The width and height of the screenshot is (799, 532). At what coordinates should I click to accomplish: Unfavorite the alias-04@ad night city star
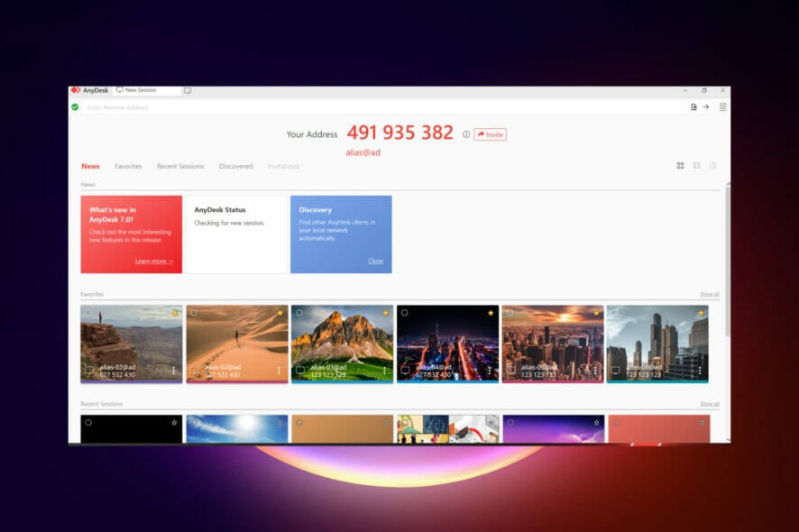tap(491, 313)
